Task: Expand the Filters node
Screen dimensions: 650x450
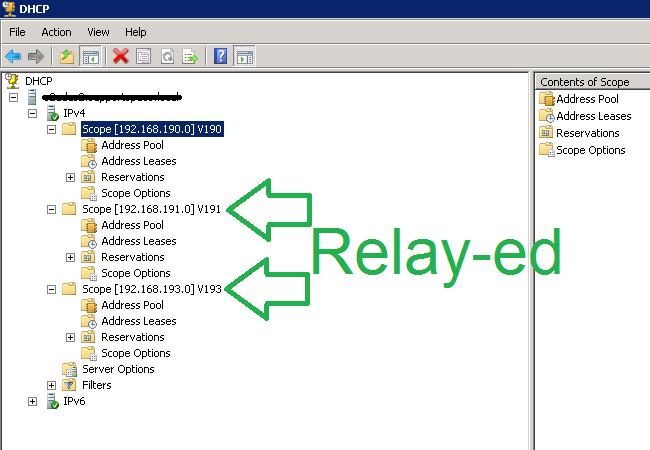Action: 51,385
